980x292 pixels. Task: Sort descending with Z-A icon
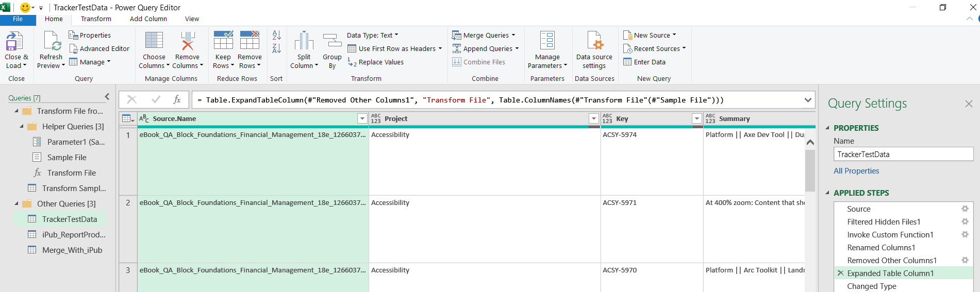tap(277, 48)
